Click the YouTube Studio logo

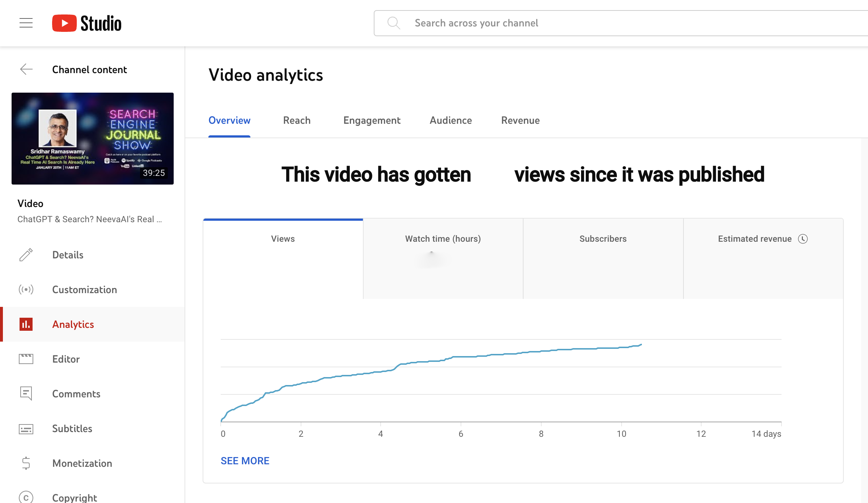pyautogui.click(x=87, y=23)
